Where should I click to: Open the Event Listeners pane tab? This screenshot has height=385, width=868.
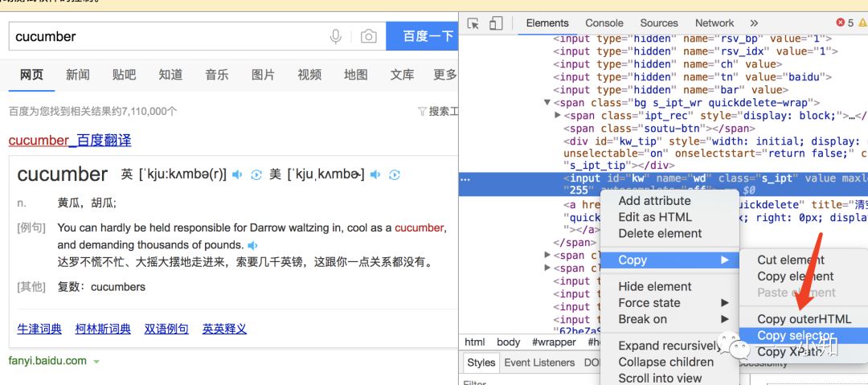coord(540,362)
